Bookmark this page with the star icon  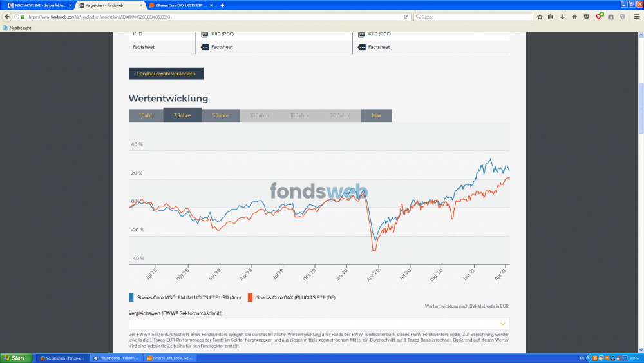(x=540, y=17)
